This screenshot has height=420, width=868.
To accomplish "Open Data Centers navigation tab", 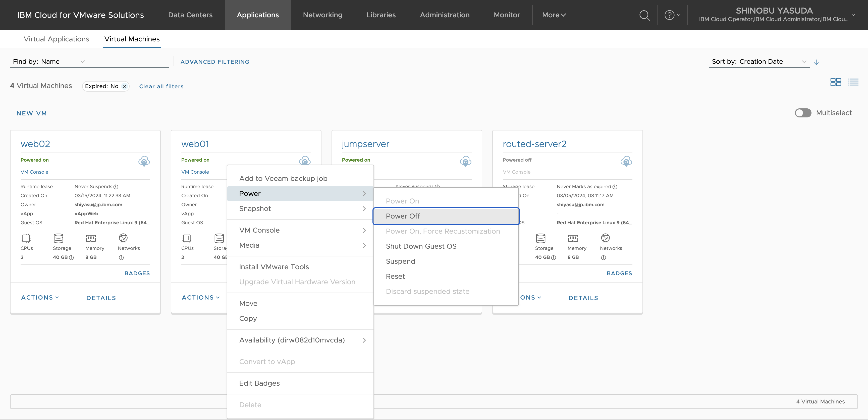I will click(x=190, y=15).
